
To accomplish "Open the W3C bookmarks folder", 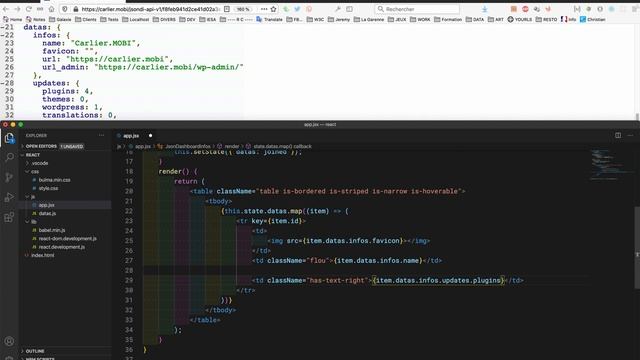I will click(x=315, y=19).
